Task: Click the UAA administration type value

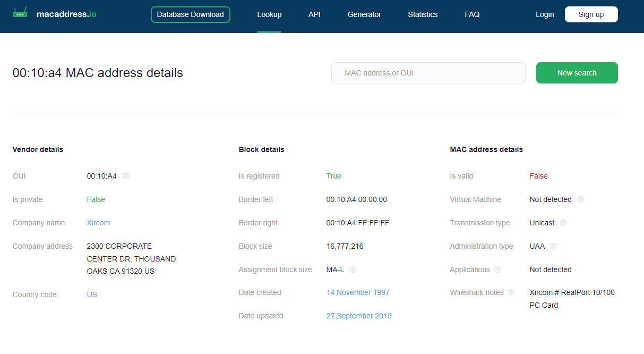Action: (537, 246)
